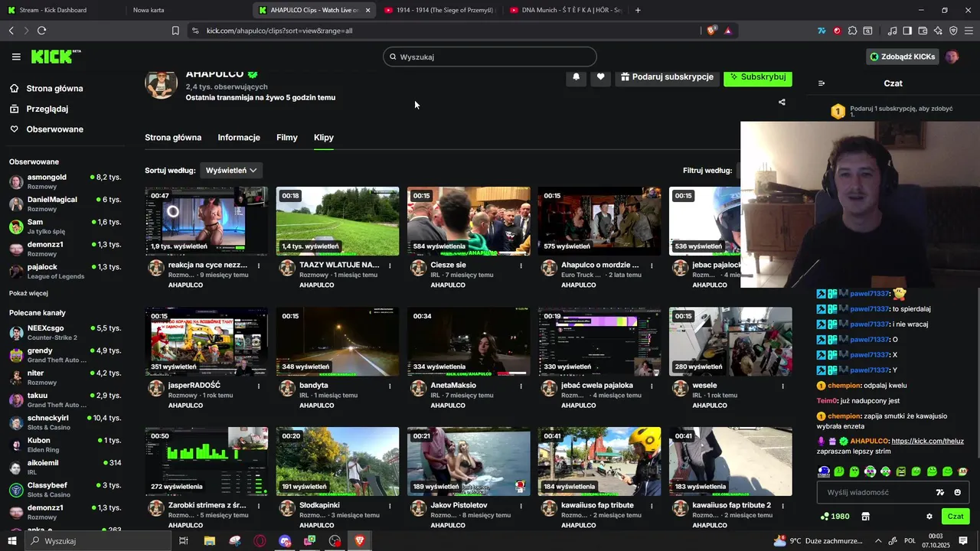980x551 pixels.
Task: Open chat settings gear
Action: [x=929, y=517]
